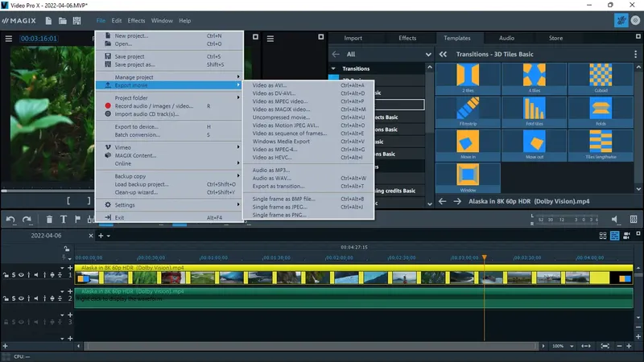The width and height of the screenshot is (644, 362).
Task: Switch to multicam camera view icon
Action: coord(626,236)
